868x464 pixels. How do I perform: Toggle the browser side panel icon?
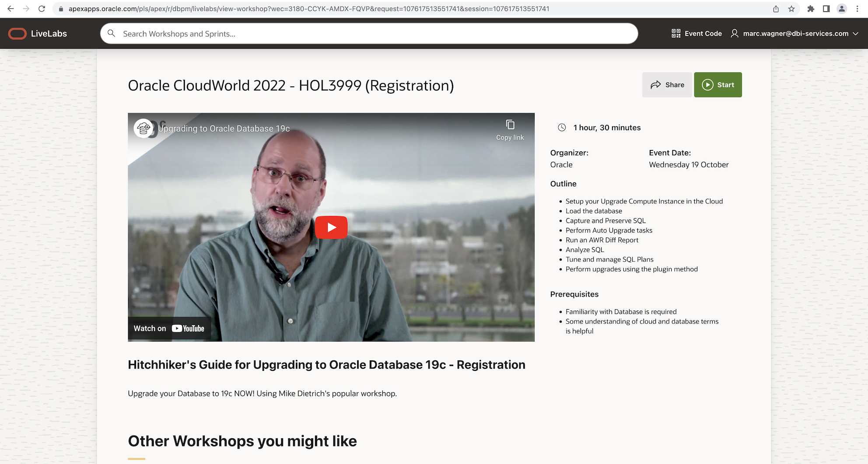coord(826,9)
